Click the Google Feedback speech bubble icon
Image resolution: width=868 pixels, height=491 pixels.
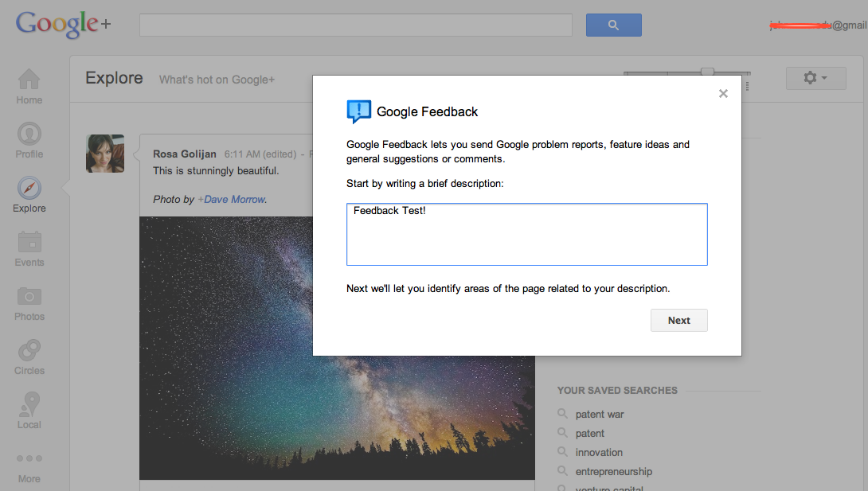[358, 111]
